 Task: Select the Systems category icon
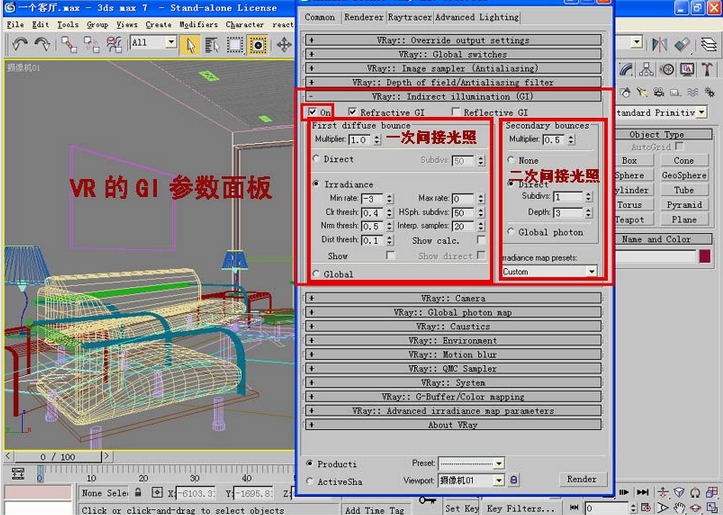pos(709,93)
